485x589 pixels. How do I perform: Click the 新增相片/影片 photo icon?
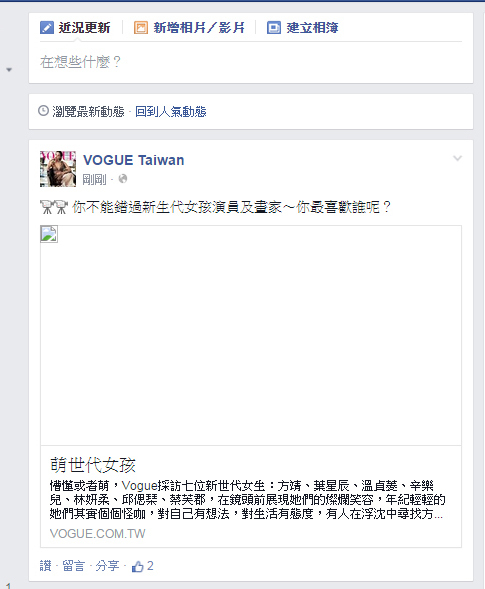point(141,27)
